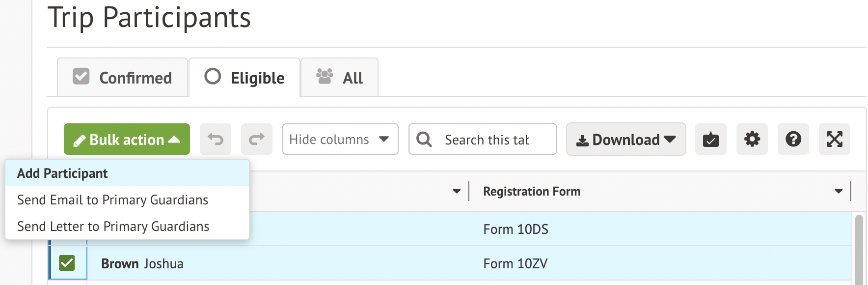Choose Send Letter to Primary Guardians

(x=113, y=227)
